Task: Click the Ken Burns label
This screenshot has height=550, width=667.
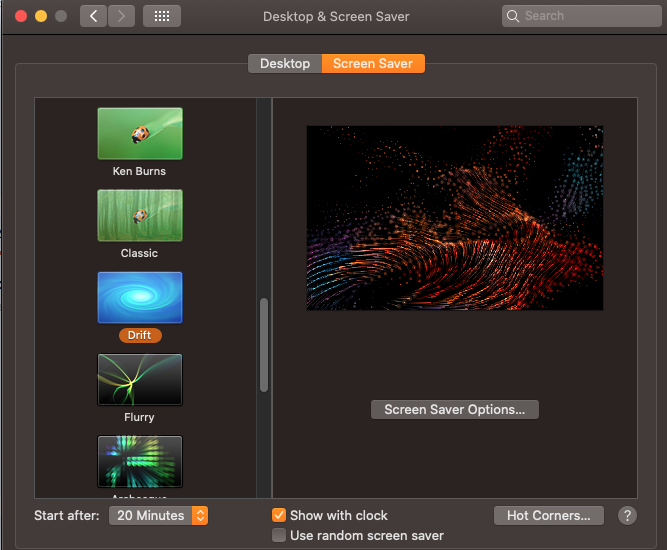Action: tap(139, 171)
